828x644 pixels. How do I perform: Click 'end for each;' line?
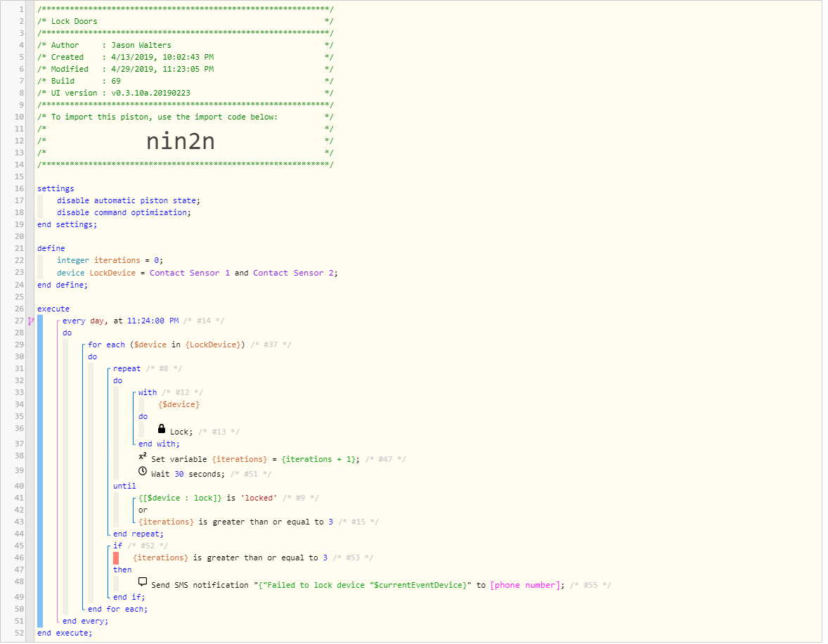(x=118, y=610)
